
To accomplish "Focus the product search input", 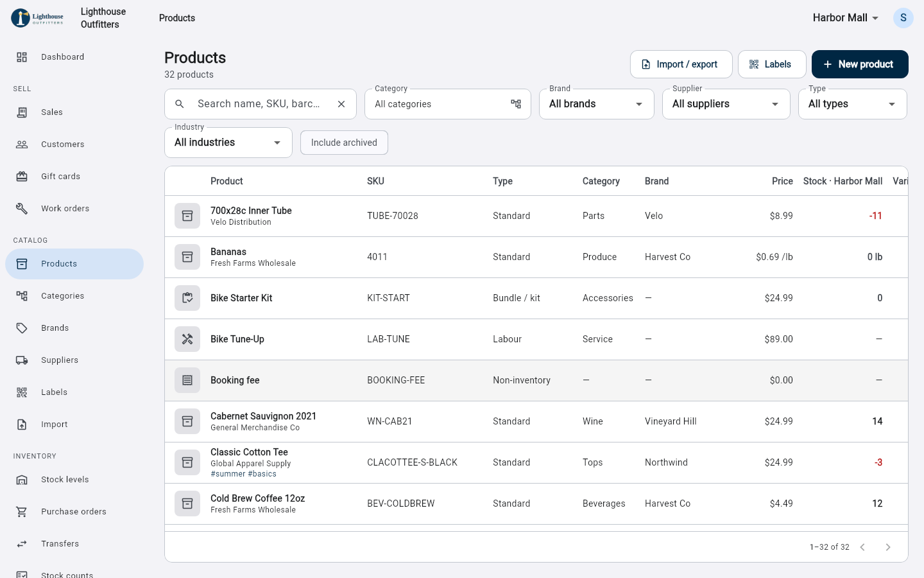I will click(261, 104).
